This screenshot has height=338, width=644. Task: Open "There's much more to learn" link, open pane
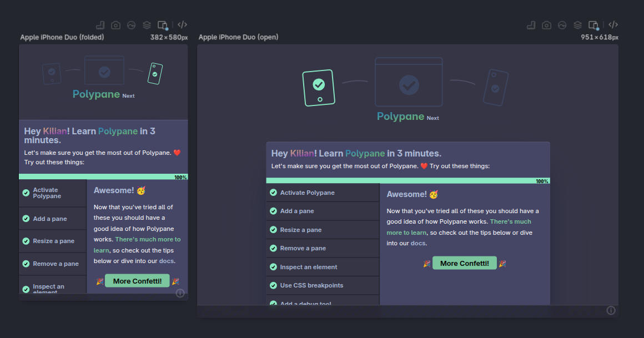(x=459, y=227)
